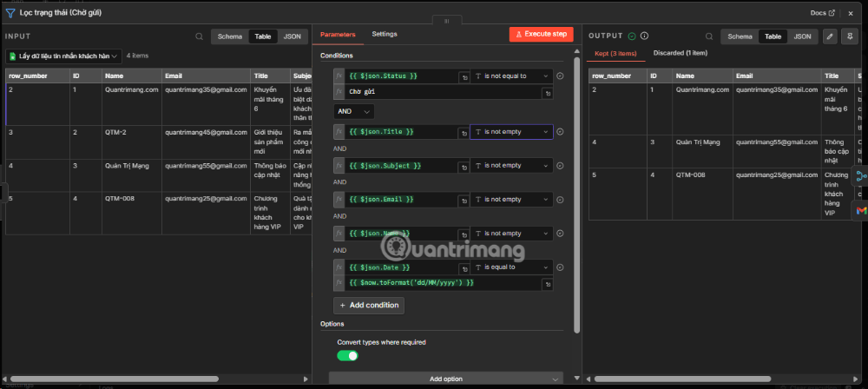The height and width of the screenshot is (389, 868).
Task: Open expression editor for Title field
Action: [464, 133]
